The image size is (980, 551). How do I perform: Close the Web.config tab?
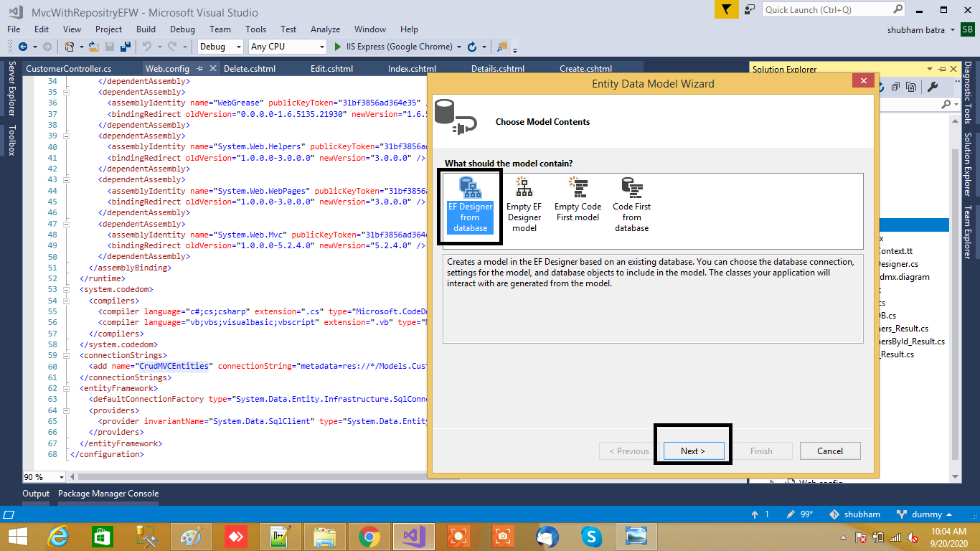(212, 69)
